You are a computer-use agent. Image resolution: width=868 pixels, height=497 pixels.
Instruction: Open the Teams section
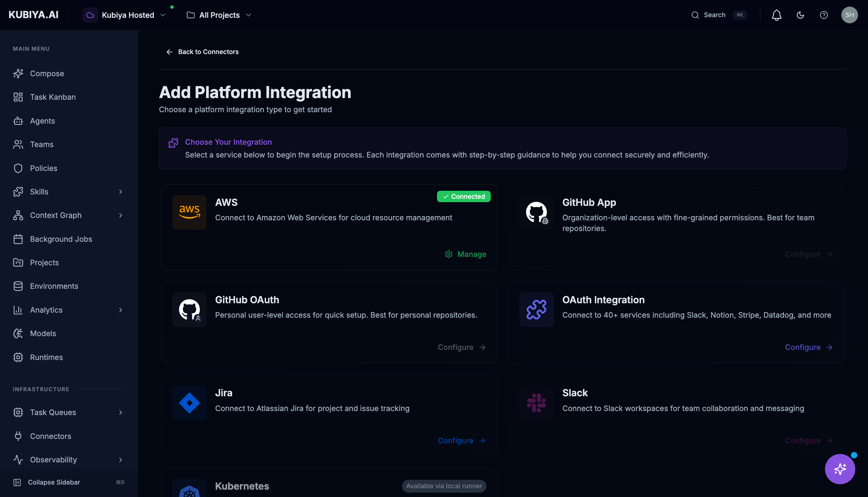[x=41, y=144]
